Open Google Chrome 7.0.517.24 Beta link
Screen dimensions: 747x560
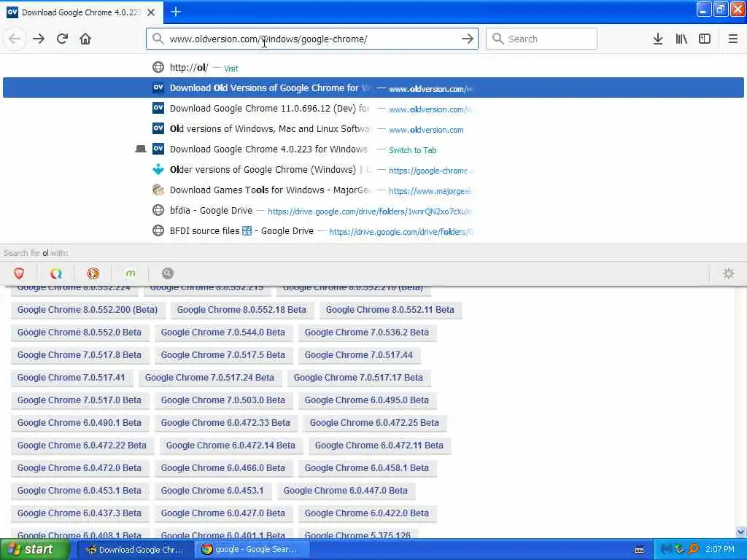click(x=209, y=378)
